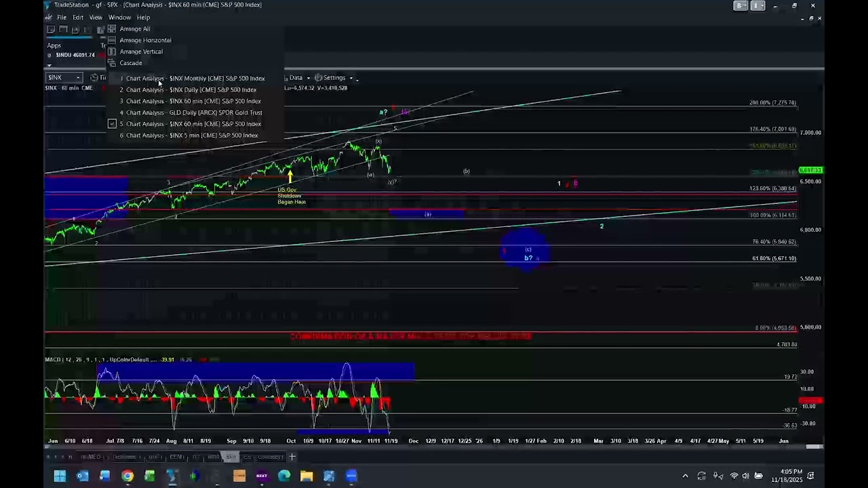This screenshot has height=488, width=868.
Task: Click the third toolbar save icon
Action: point(75,30)
